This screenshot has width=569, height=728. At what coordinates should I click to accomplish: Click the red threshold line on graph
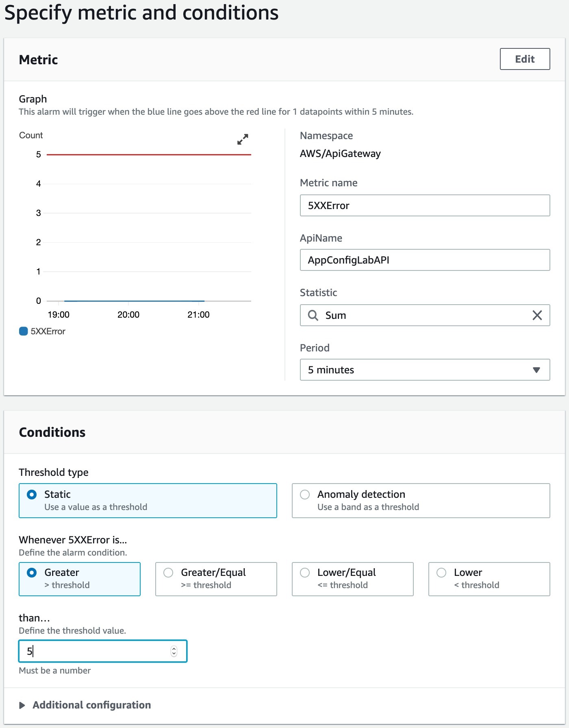click(149, 155)
